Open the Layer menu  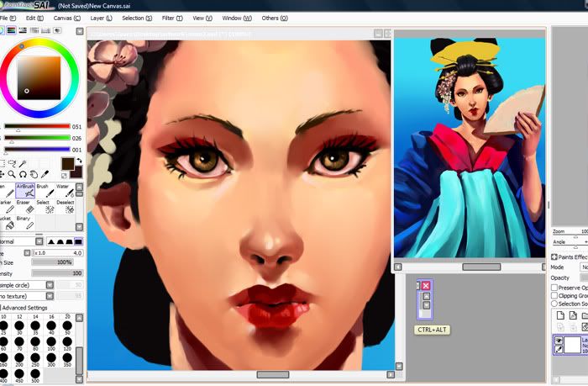tap(101, 18)
